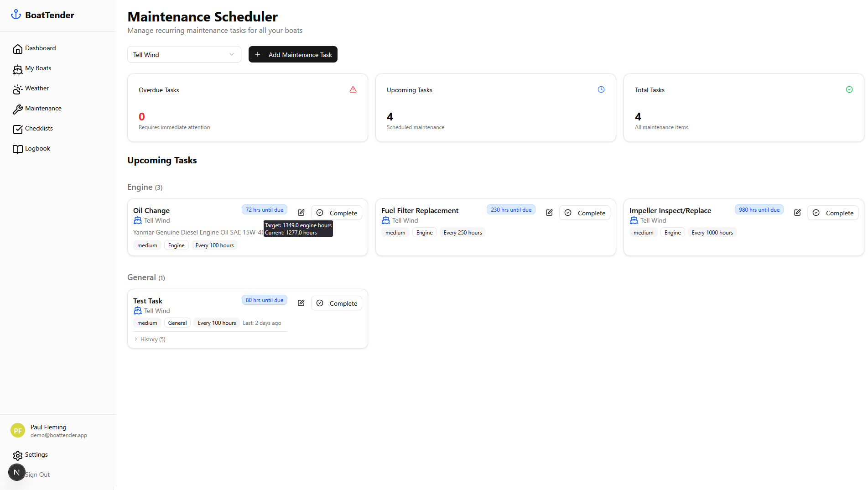
Task: Click PF user avatar in sidebar
Action: (x=18, y=430)
